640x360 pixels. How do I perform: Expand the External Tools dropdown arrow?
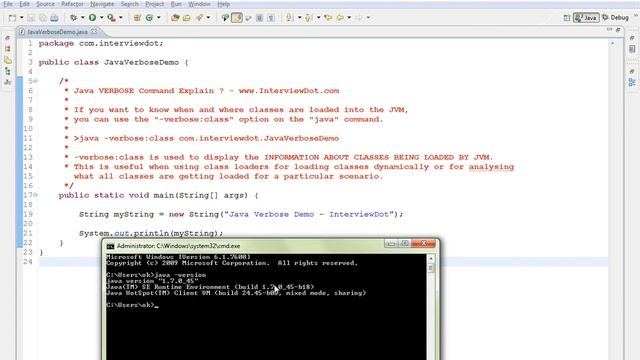120,18
